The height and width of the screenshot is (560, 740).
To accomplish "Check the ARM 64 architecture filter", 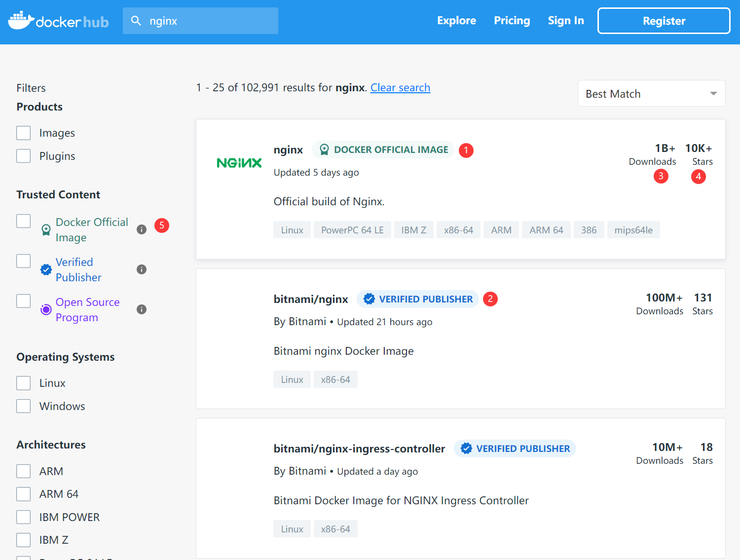I will (24, 494).
